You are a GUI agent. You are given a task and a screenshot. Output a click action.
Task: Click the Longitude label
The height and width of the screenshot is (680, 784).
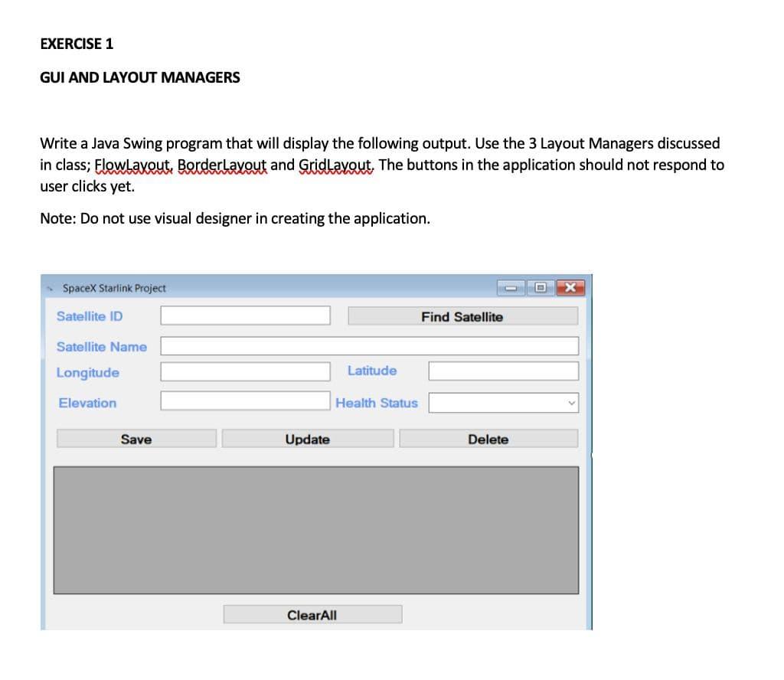[88, 373]
